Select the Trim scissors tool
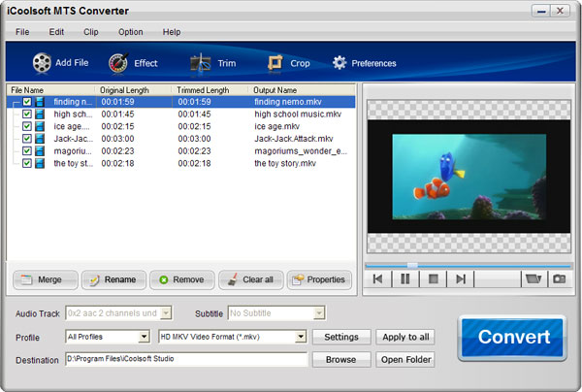 coord(201,63)
